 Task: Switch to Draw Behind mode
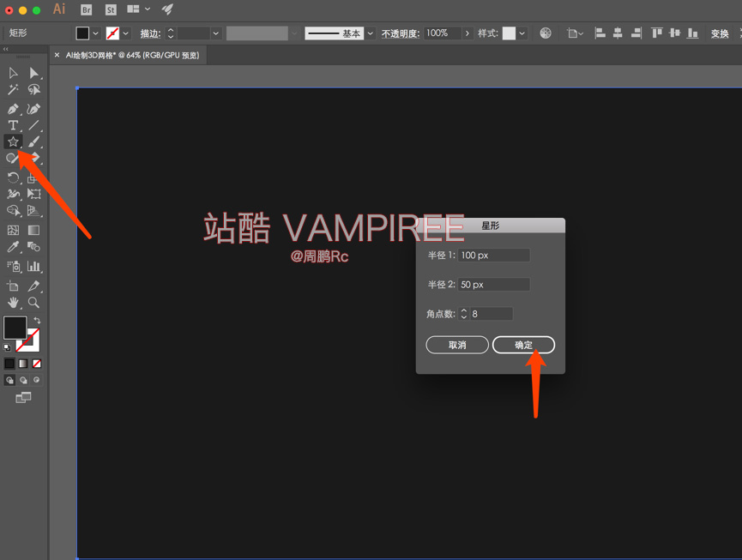click(x=23, y=380)
